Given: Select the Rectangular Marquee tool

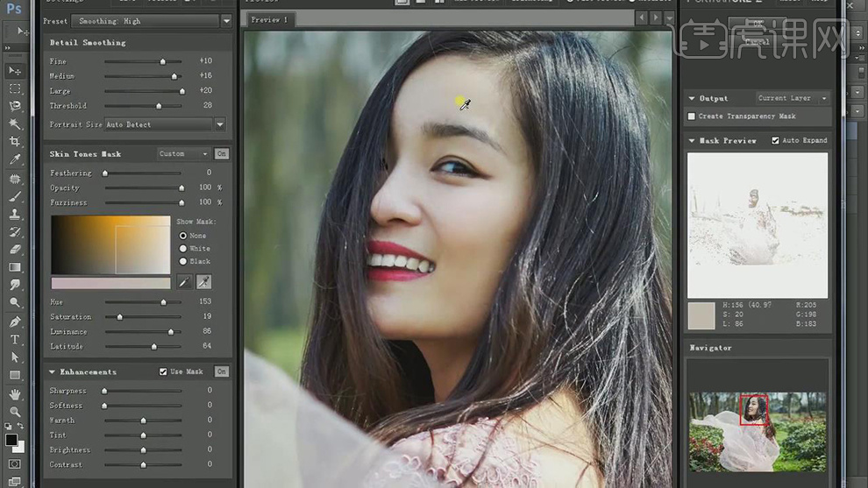Looking at the screenshot, I should click(x=15, y=88).
